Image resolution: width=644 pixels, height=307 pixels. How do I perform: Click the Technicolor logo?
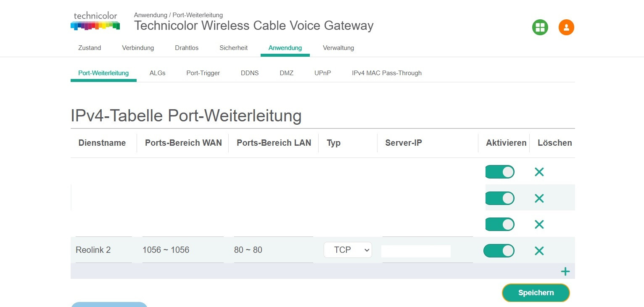(x=95, y=21)
